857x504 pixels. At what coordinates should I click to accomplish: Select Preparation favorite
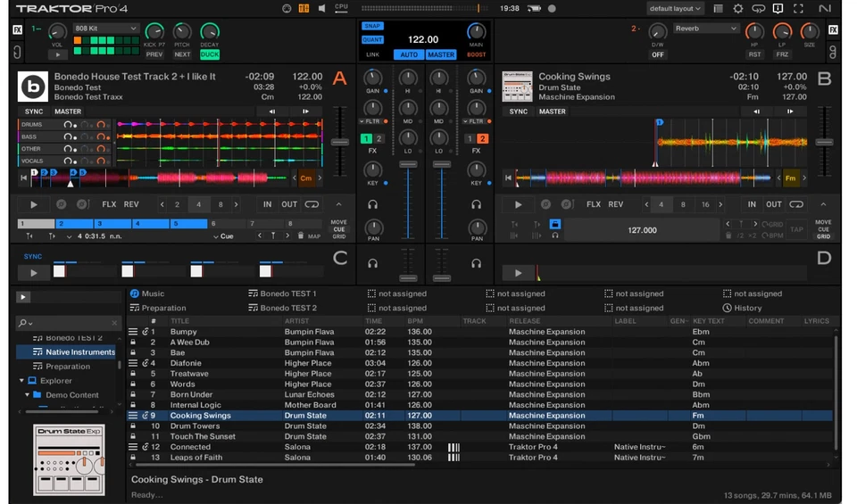[x=158, y=308]
